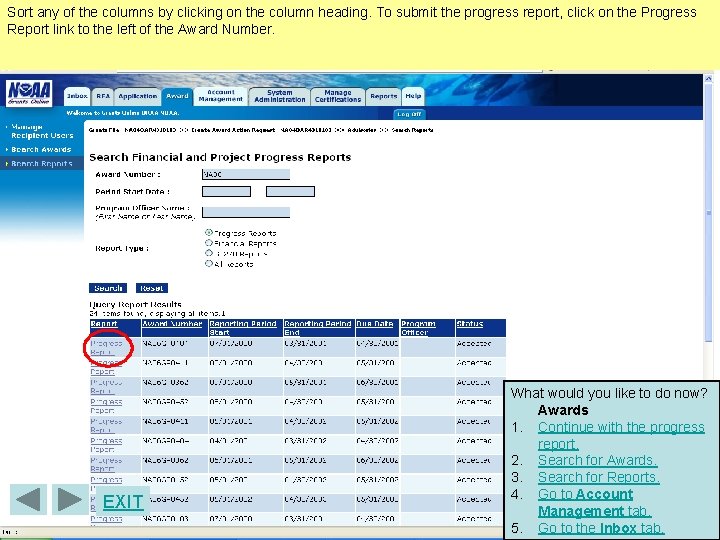720x540 pixels.
Task: Sort by Reporting Period Start heading
Action: pyautogui.click(x=243, y=328)
